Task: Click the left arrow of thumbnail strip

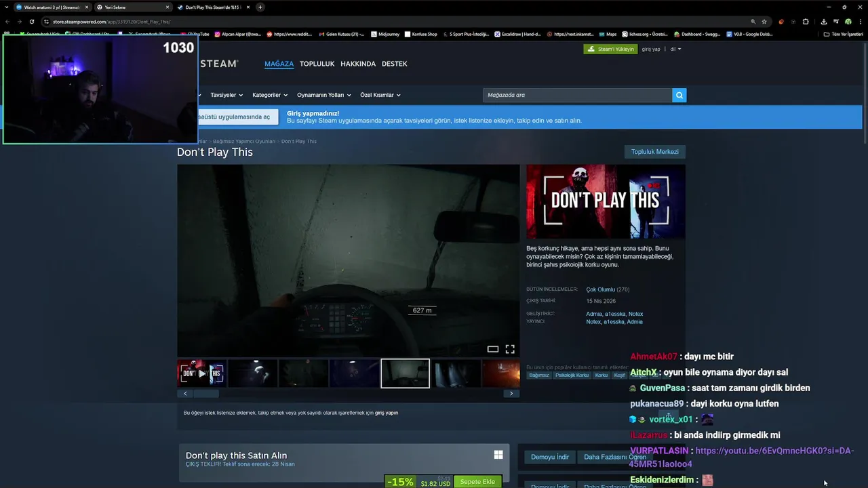Action: (186, 394)
